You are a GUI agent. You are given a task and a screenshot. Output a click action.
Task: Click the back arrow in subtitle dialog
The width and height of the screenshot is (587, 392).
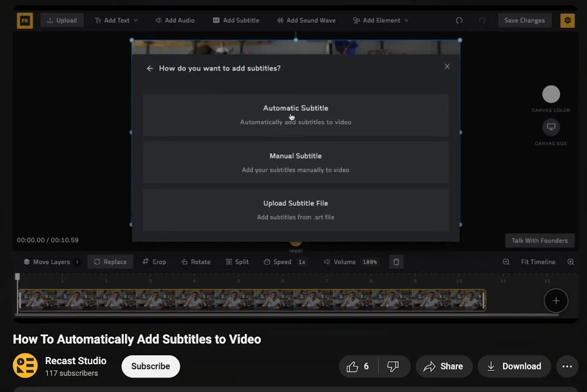point(149,69)
